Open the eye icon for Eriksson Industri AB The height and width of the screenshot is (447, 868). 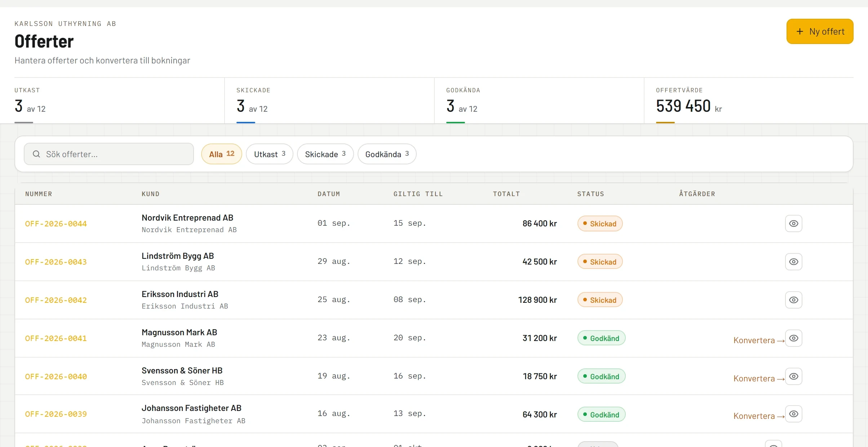tap(793, 300)
